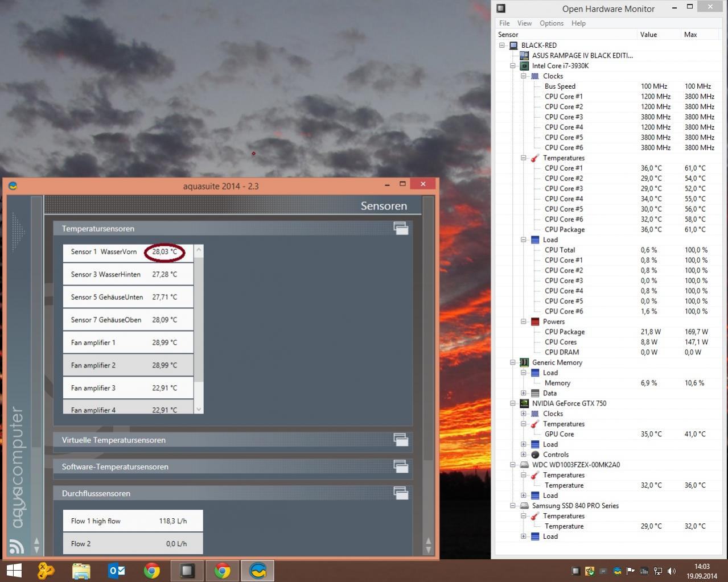Click the Durchflusssensoren section header
This screenshot has height=582, width=728.
point(233,493)
